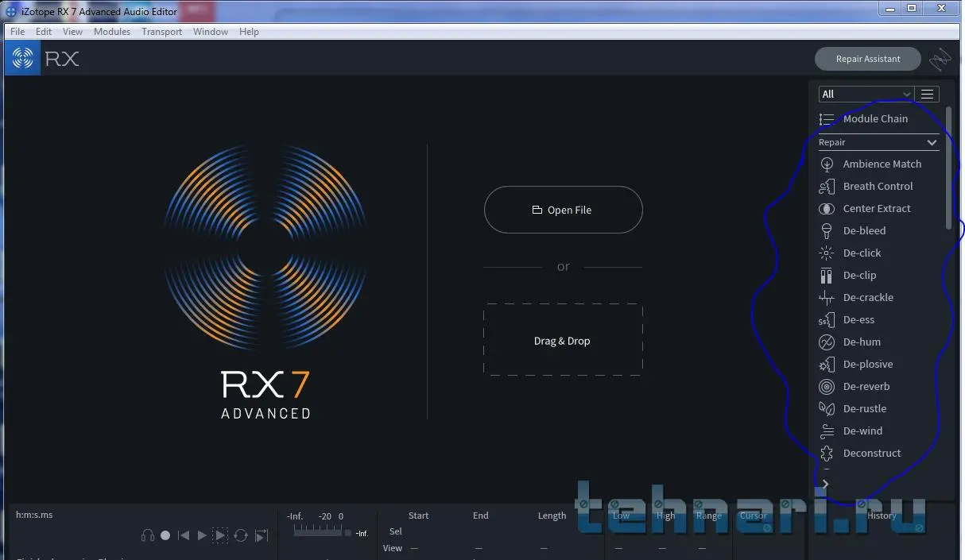Screen dimensions: 965x560
Task: Click the Length column header
Action: click(x=552, y=516)
